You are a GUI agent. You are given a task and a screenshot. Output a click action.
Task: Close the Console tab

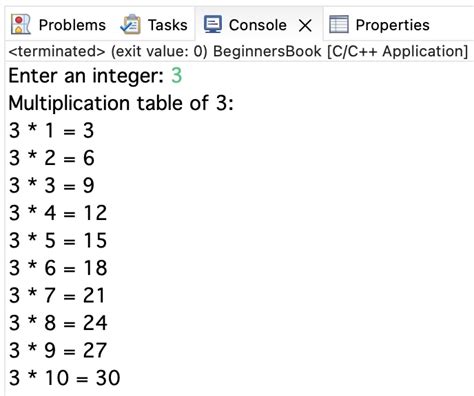[305, 25]
